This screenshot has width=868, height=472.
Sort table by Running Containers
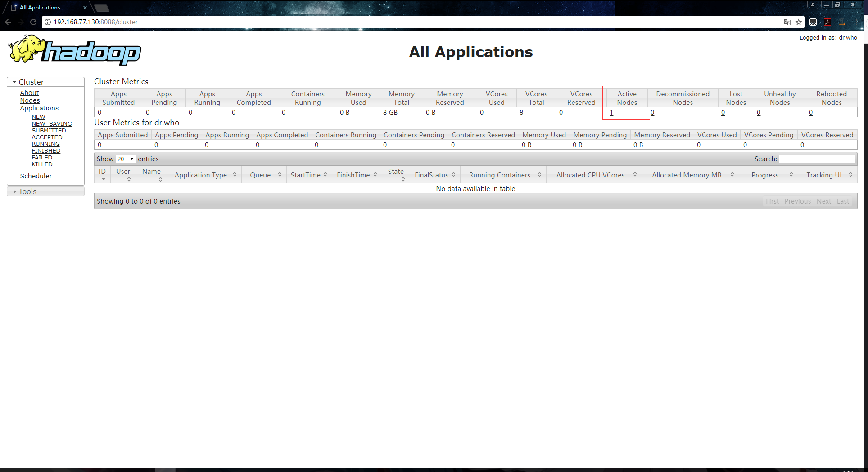coord(504,175)
